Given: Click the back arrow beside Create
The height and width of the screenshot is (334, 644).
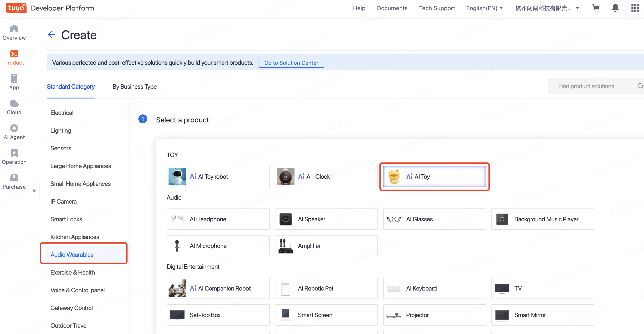Looking at the screenshot, I should (x=51, y=35).
